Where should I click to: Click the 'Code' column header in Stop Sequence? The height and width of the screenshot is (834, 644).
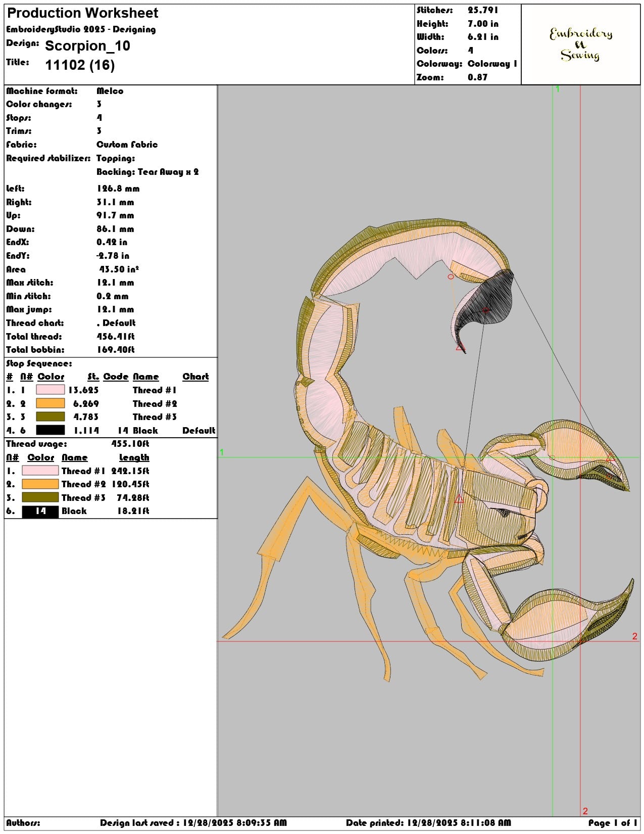[x=116, y=377]
